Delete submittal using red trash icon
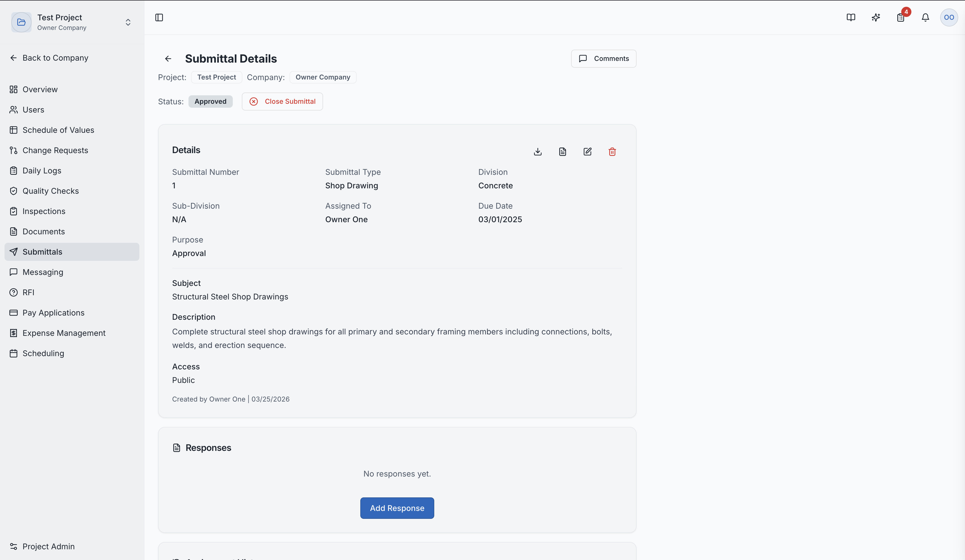This screenshot has width=965, height=560. 612,152
